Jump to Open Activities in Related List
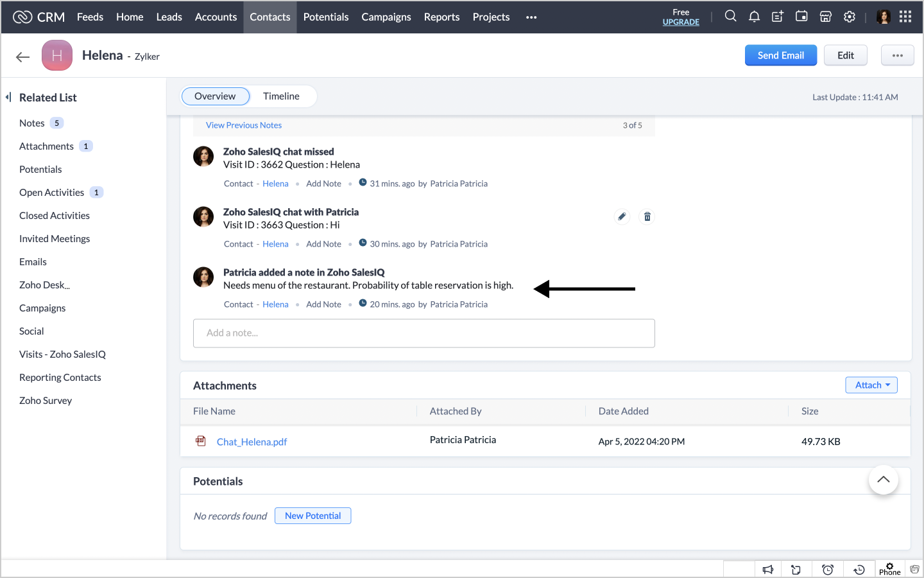 (52, 193)
